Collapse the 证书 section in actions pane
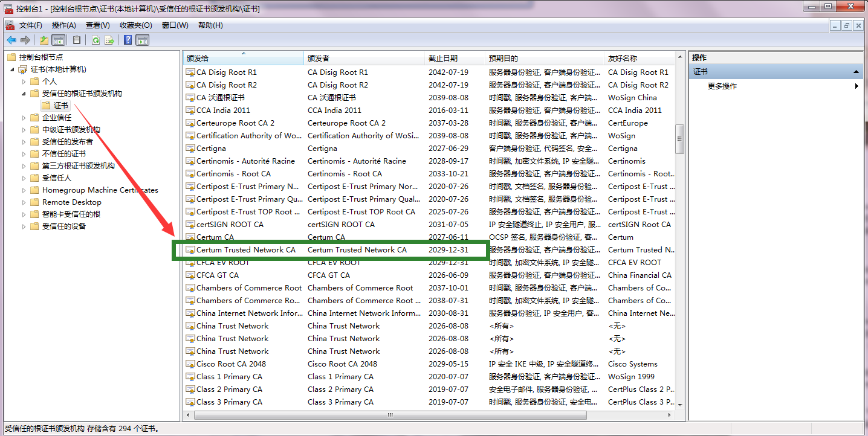Viewport: 868px width, 436px height. tap(856, 72)
